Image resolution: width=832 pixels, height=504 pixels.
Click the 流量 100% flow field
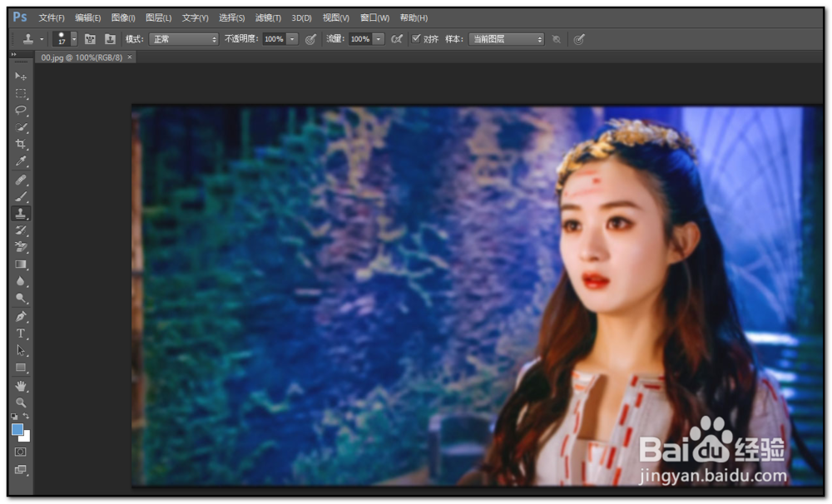360,39
